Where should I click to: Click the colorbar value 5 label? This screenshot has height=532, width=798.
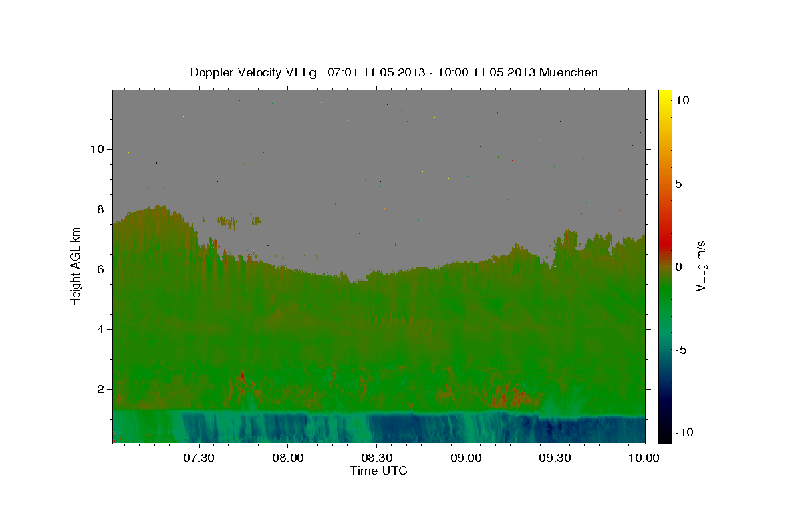[x=678, y=184]
